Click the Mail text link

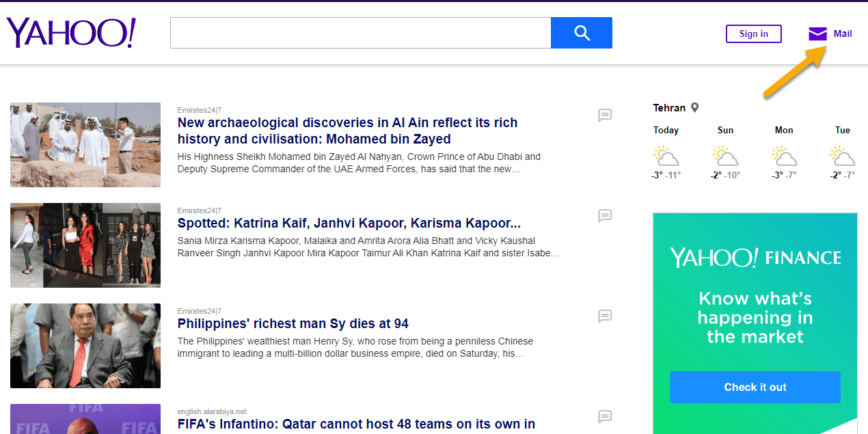(843, 33)
